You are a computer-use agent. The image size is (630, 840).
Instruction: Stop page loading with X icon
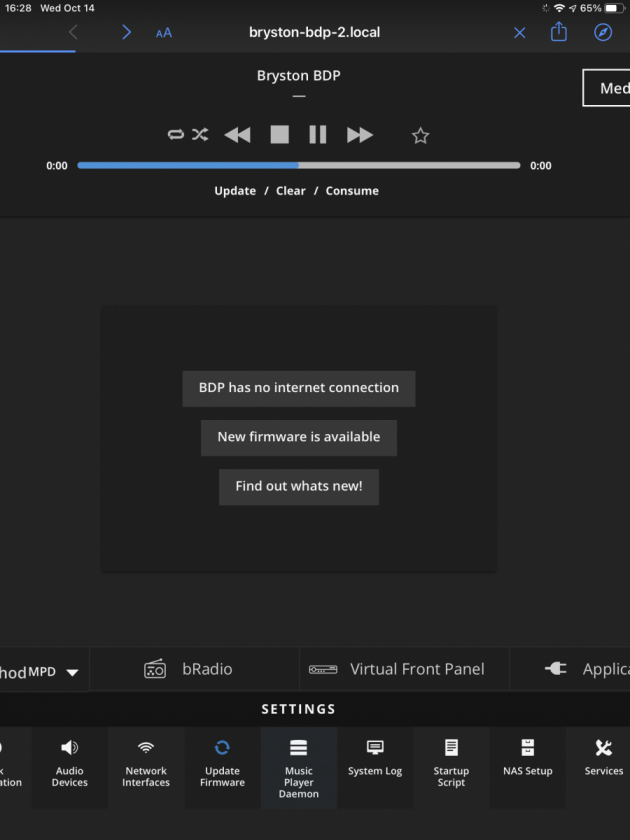[519, 33]
